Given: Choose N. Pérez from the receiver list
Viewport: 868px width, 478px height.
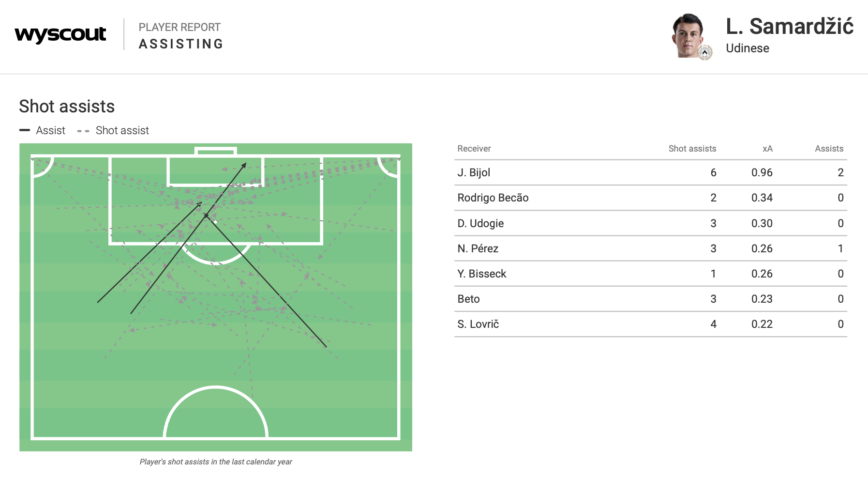Looking at the screenshot, I should [x=478, y=248].
